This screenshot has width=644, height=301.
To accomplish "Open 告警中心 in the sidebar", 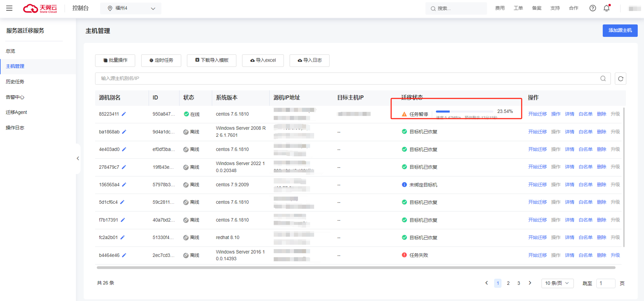I will 15,97.
